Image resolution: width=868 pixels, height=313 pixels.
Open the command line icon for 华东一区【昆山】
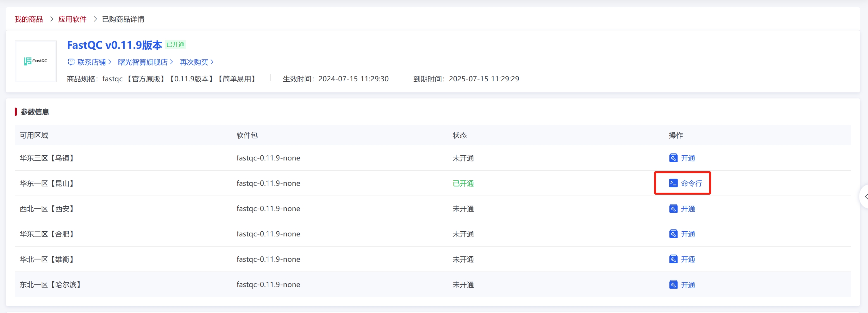pyautogui.click(x=673, y=183)
